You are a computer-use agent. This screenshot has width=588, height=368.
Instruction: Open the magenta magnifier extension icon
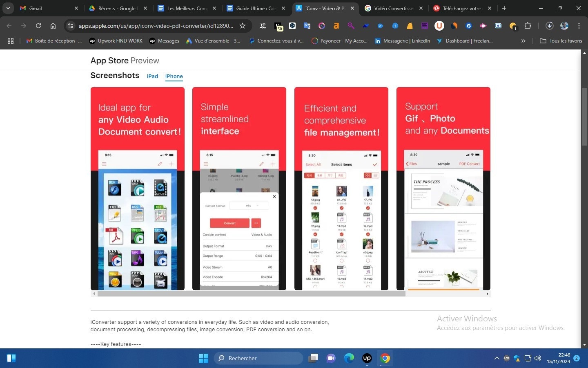[x=351, y=26]
